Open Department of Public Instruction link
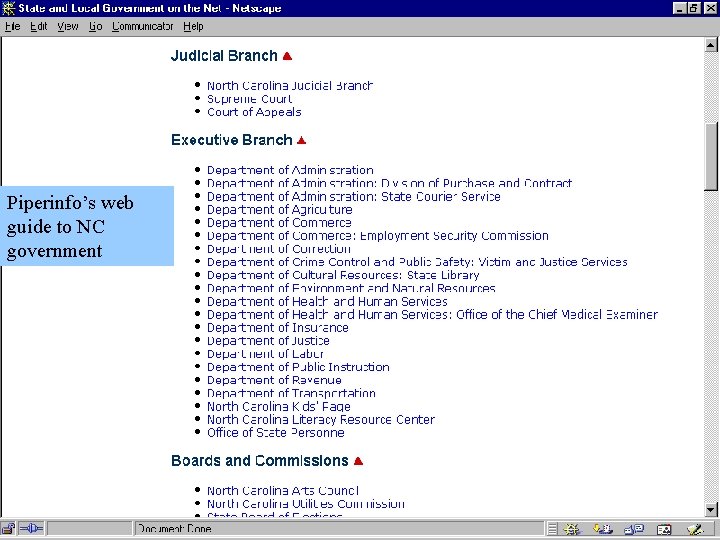 coord(298,367)
